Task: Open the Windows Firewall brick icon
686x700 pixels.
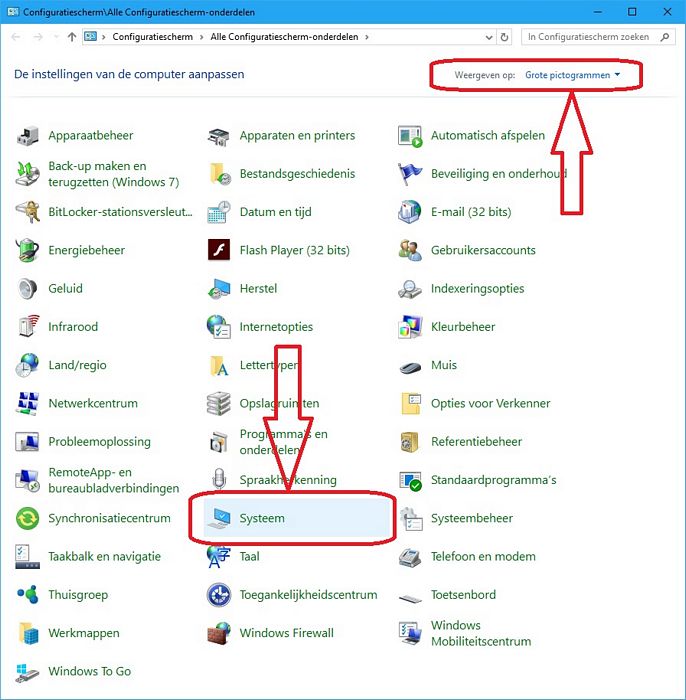Action: tap(219, 633)
